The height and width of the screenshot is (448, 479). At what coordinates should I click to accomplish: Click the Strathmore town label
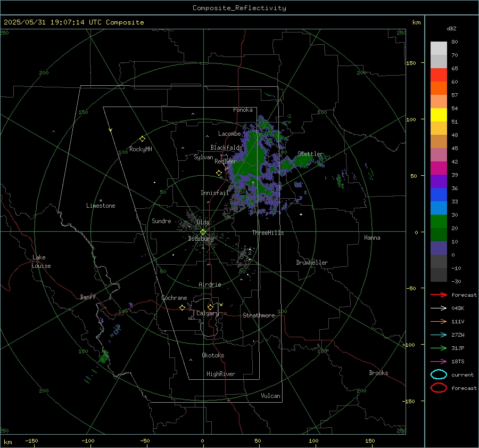[259, 315]
